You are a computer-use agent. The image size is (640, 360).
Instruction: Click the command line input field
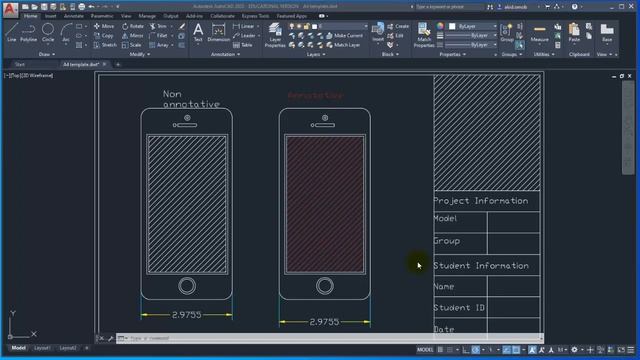(x=329, y=338)
